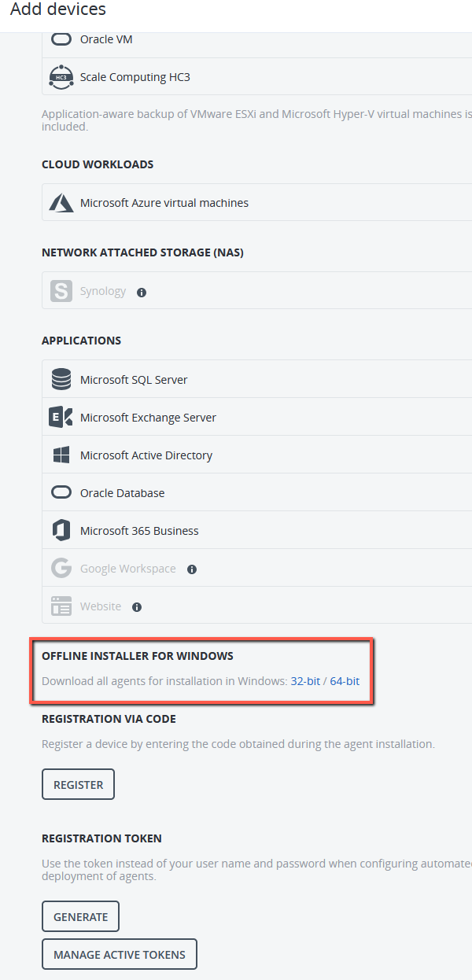Click the Website layout icon
The width and height of the screenshot is (472, 980).
pyautogui.click(x=61, y=606)
